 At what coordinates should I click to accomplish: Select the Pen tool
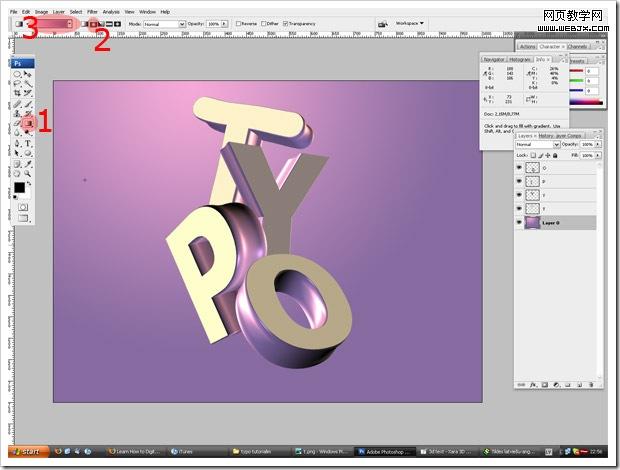coord(17,143)
